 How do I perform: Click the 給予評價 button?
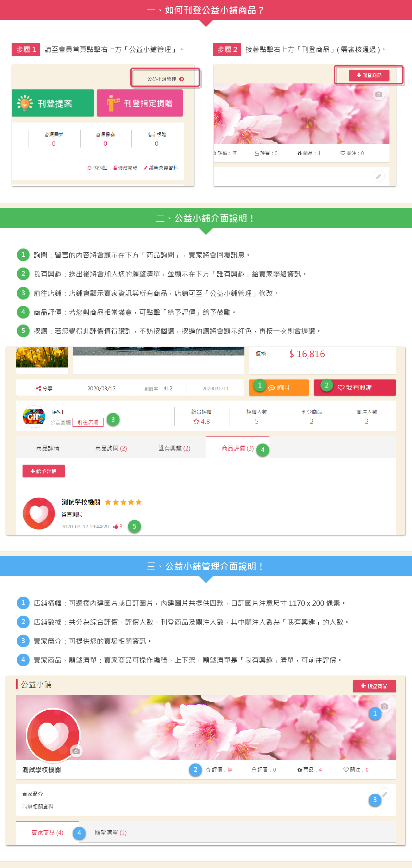[44, 471]
